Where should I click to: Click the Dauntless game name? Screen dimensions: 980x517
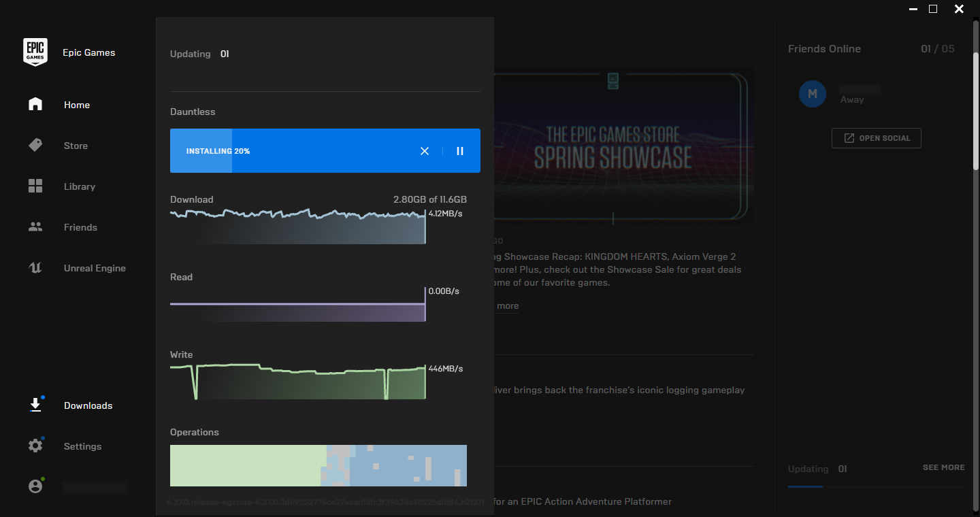(193, 112)
